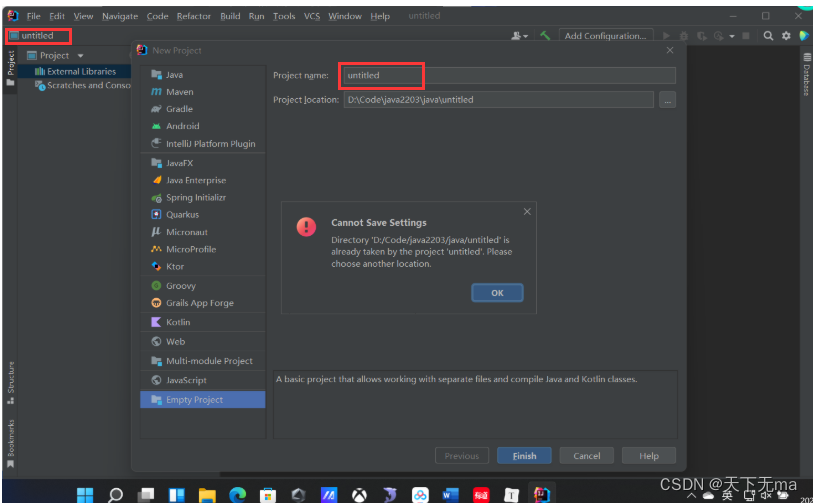The height and width of the screenshot is (503, 813).
Task: Open the Help menu in menu bar
Action: tap(380, 16)
